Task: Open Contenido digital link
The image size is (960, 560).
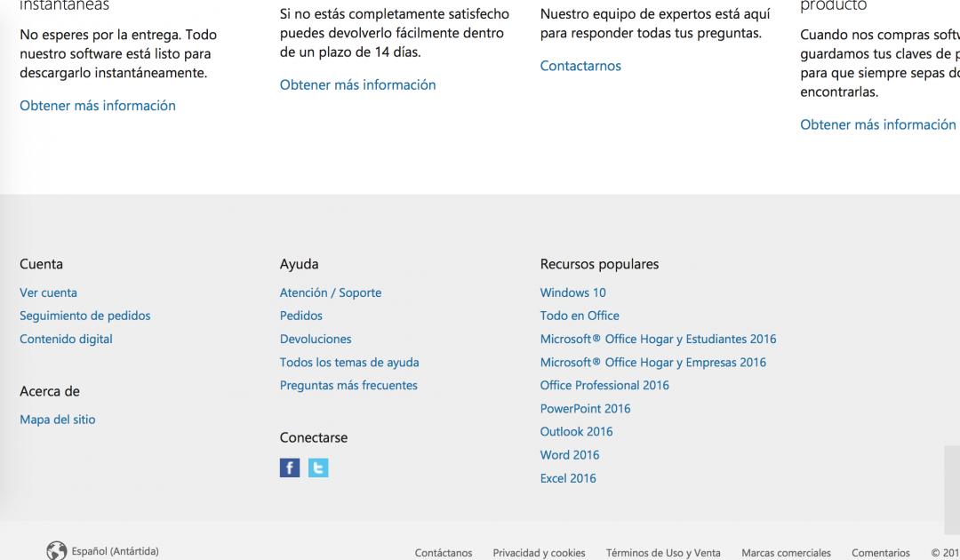Action: click(x=66, y=339)
